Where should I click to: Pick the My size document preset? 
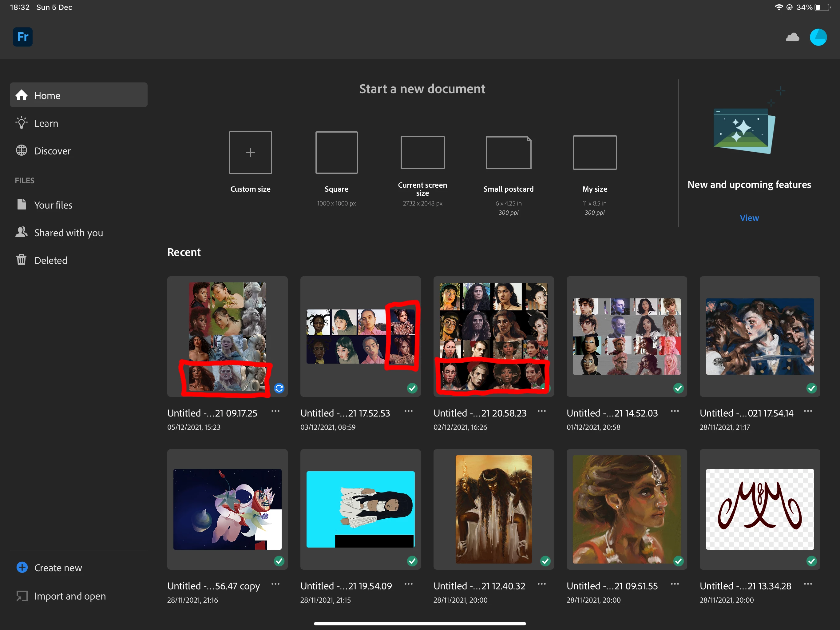click(x=594, y=153)
